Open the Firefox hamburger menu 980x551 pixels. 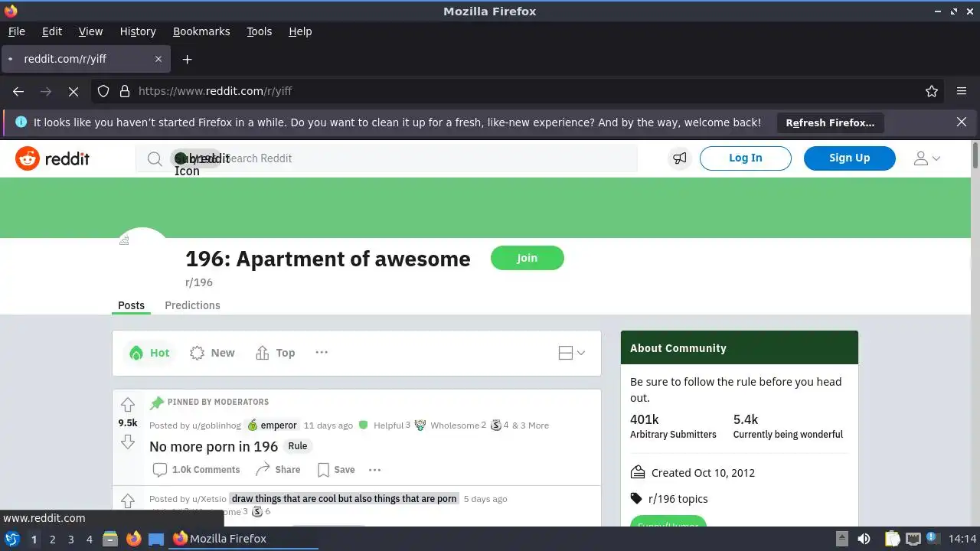[x=962, y=91]
